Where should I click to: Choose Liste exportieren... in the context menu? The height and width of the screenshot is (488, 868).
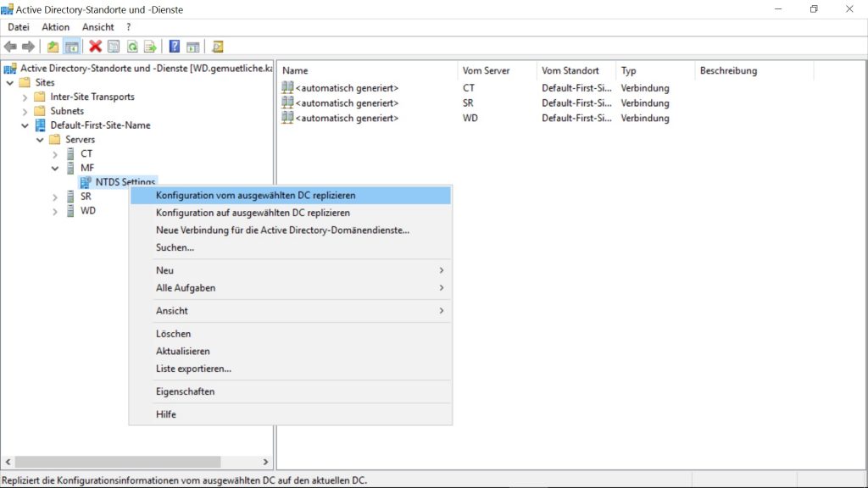(x=291, y=369)
